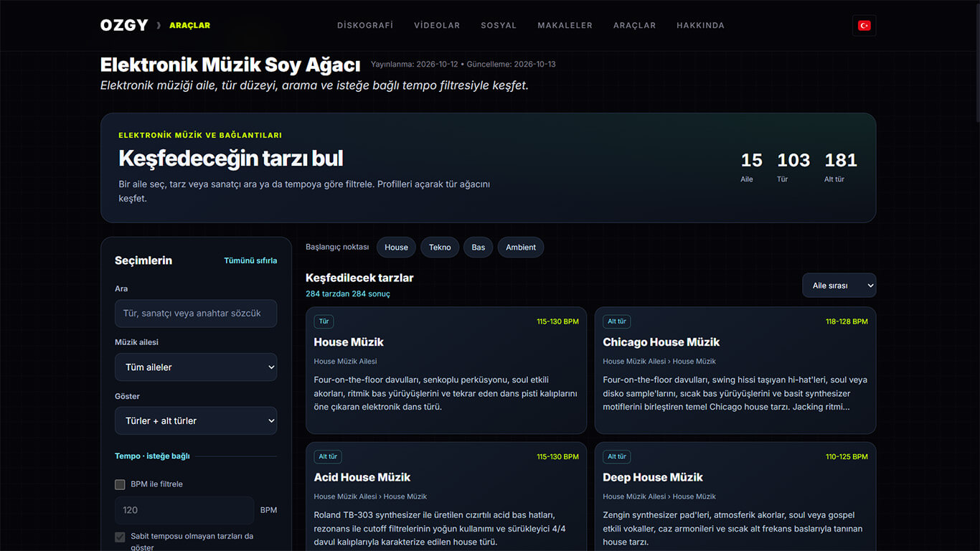Navigate to the HAKKINDA page

point(700,25)
